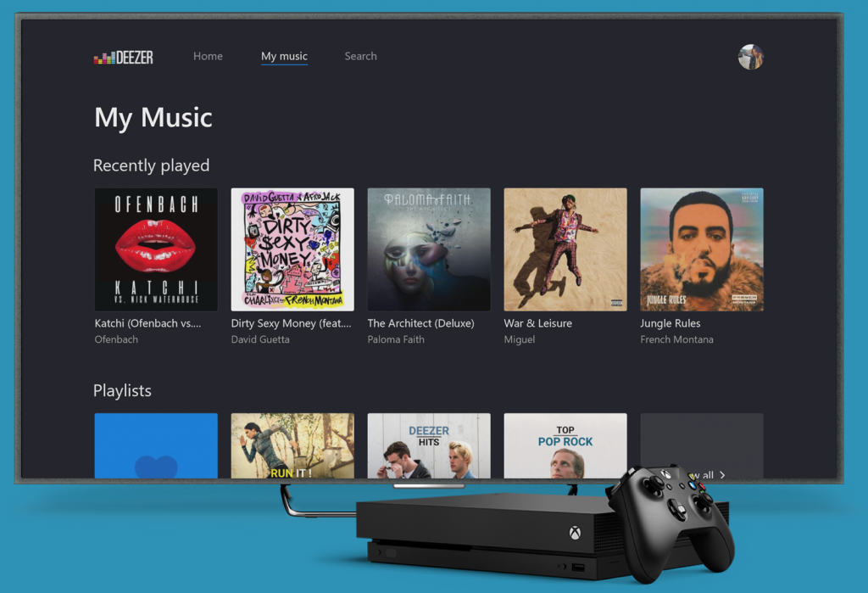Click the 'David Guetta' artist name
Screen dimensions: 868x593
point(260,339)
